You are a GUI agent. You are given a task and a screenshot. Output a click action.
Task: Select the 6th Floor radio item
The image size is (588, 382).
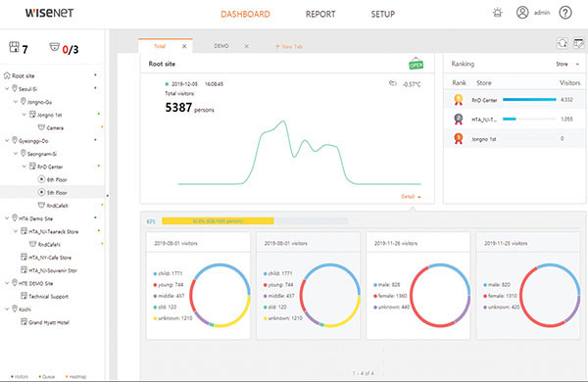click(53, 179)
